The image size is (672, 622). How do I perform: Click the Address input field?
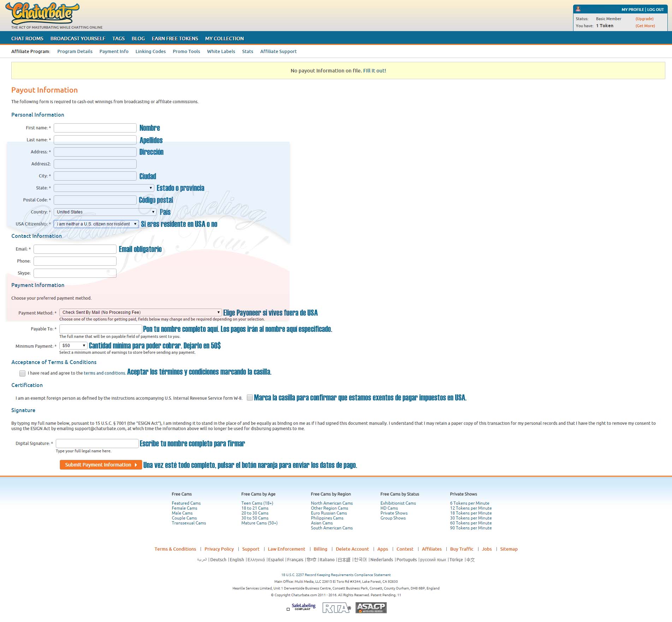(x=95, y=152)
